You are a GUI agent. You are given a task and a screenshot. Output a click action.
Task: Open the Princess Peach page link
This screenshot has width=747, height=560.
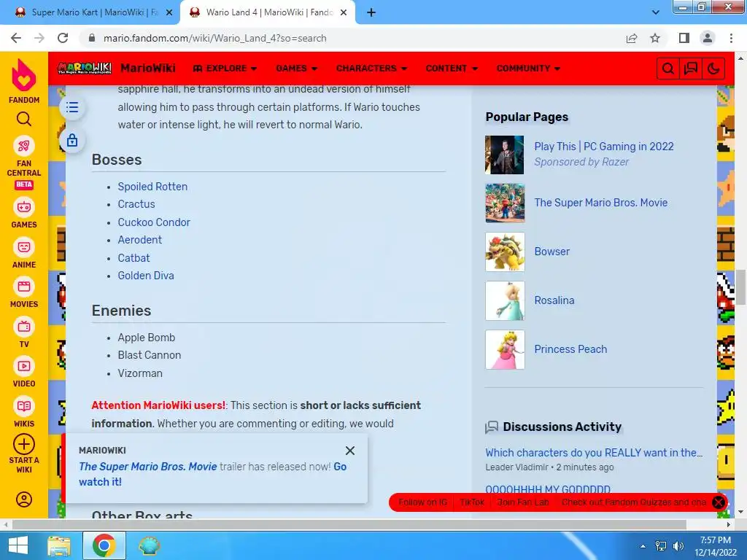click(570, 349)
